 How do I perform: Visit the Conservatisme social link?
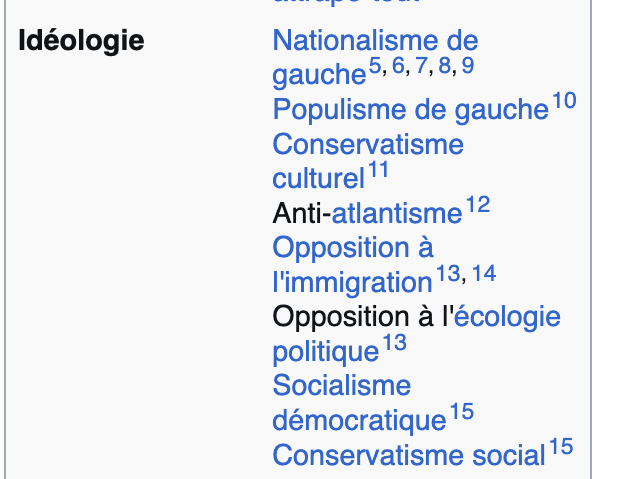click(x=409, y=455)
